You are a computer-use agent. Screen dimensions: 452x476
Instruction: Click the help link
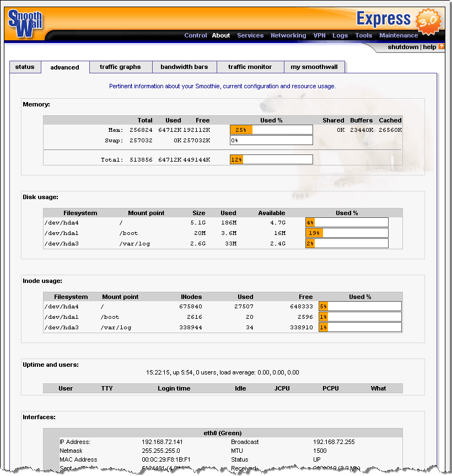tap(429, 47)
